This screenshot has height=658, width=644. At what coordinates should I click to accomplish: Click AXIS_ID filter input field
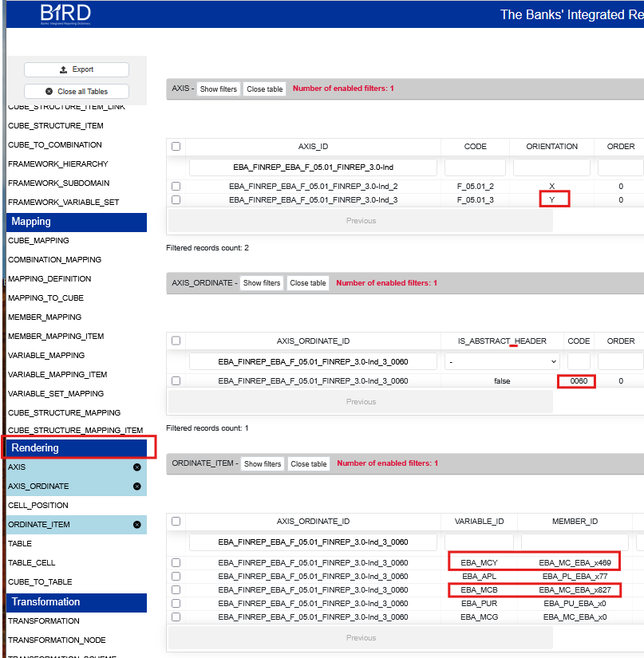point(313,167)
